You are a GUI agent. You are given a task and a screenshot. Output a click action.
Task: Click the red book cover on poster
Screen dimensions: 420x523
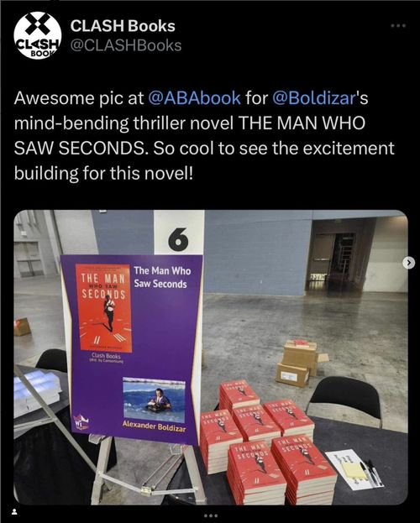(103, 308)
